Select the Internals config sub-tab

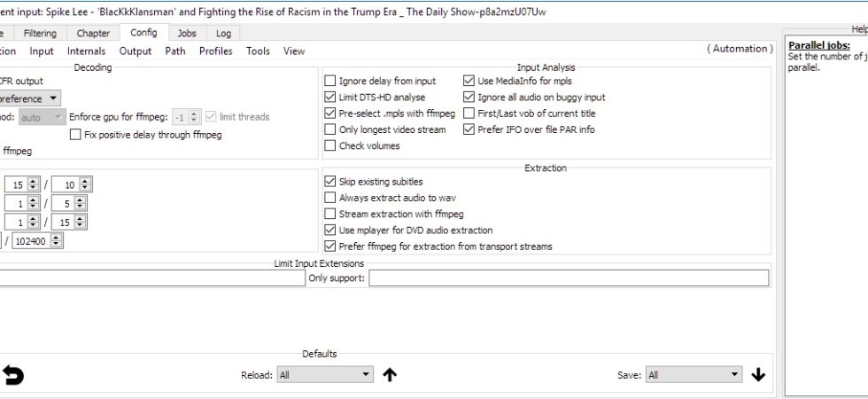pyautogui.click(x=86, y=51)
